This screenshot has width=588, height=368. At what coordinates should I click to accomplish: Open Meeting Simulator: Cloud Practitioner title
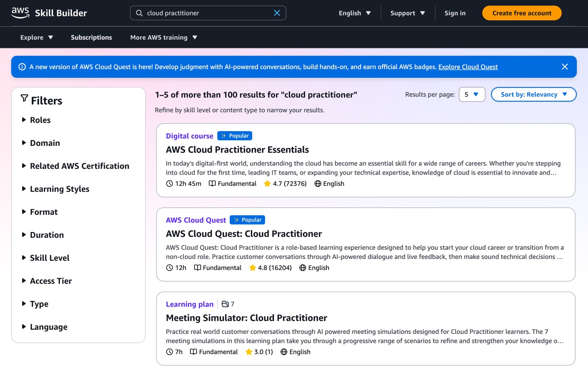[247, 318]
